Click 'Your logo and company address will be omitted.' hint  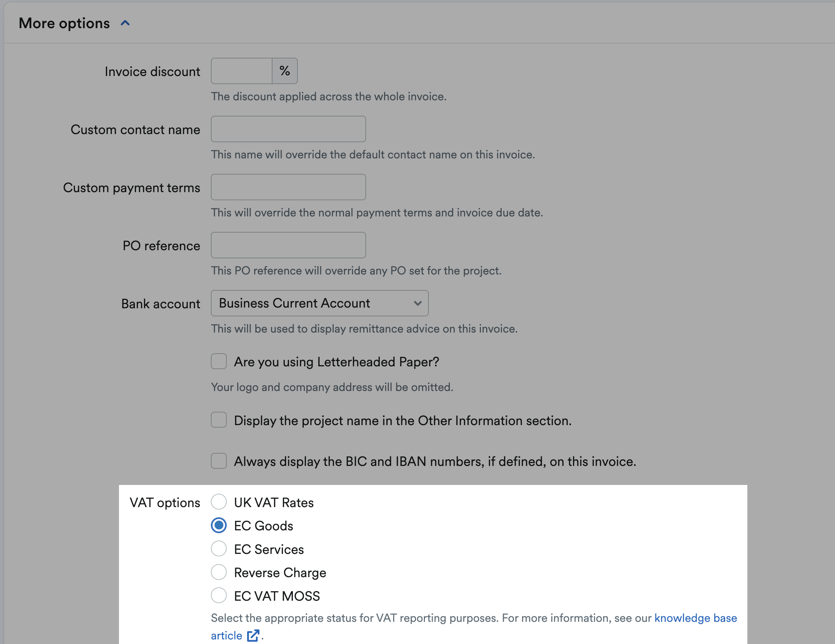pyautogui.click(x=332, y=387)
